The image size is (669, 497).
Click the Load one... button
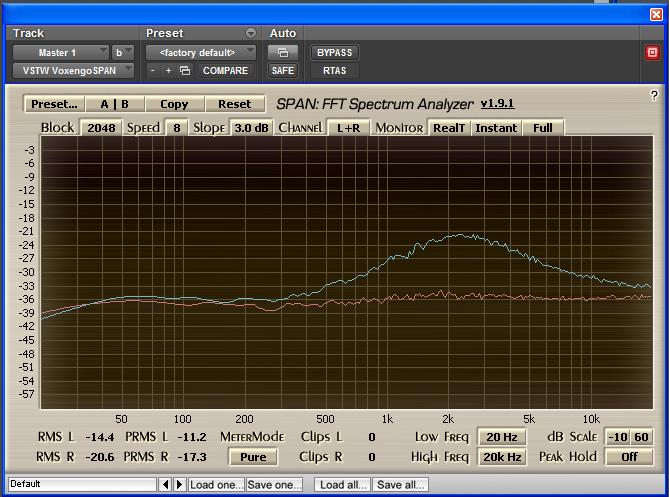tap(216, 485)
